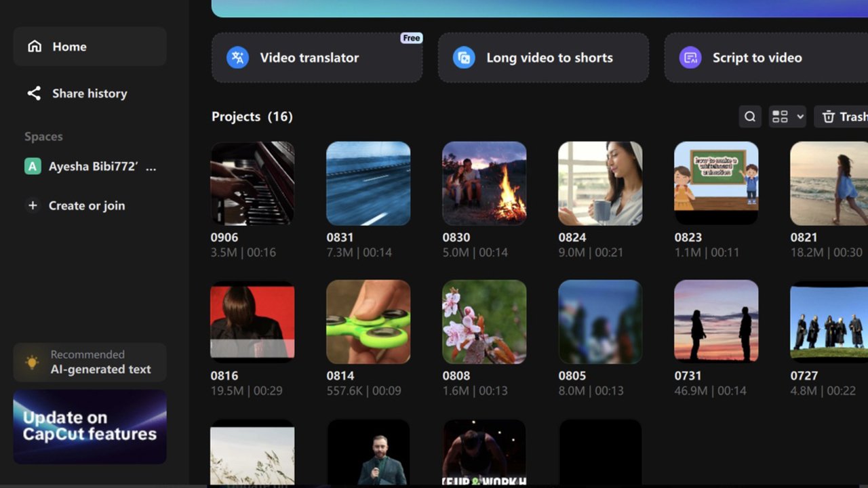Open project 0906 piano thumbnail

pyautogui.click(x=252, y=183)
